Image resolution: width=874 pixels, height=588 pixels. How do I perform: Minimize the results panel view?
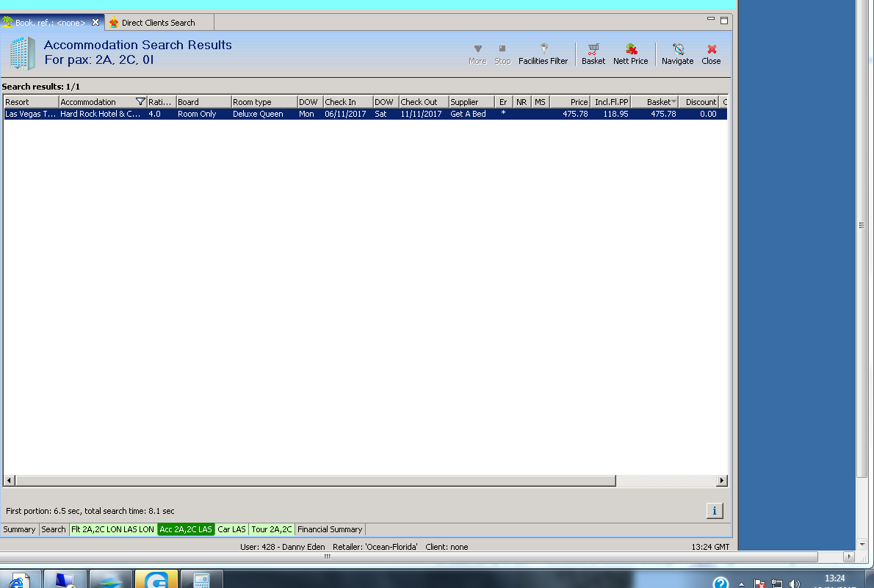coord(711,19)
